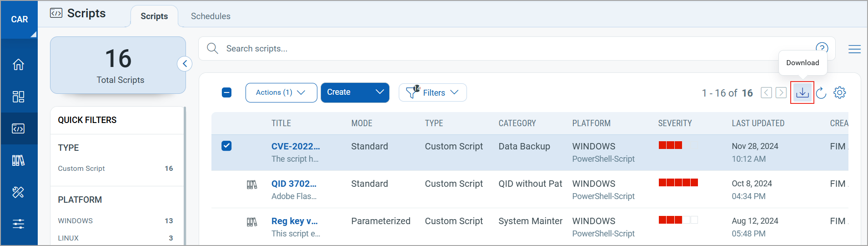Click the library icon on Reg key row

coord(252,222)
